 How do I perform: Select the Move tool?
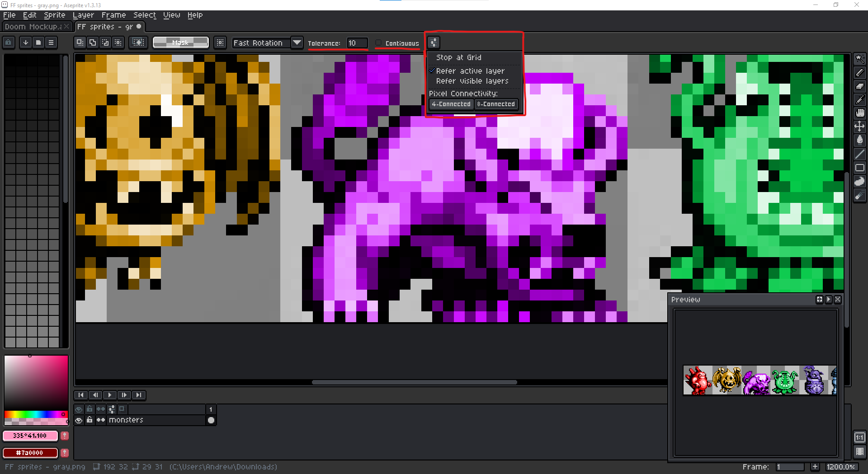click(x=860, y=127)
